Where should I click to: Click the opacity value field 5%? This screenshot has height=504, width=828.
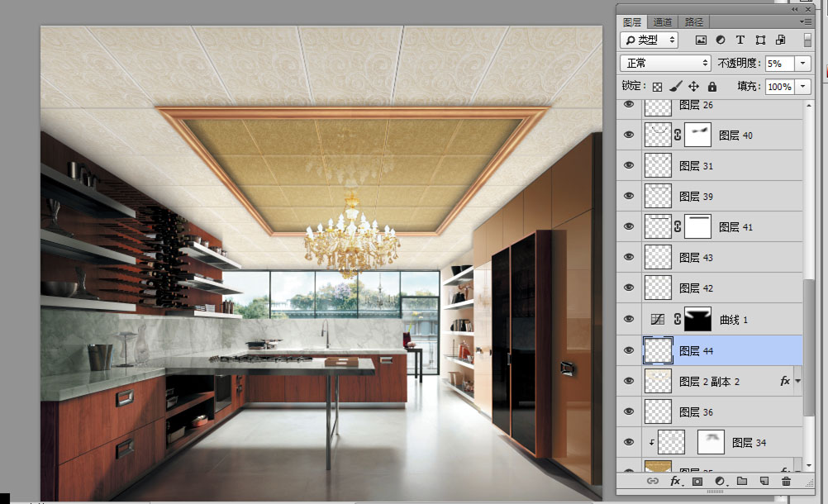pyautogui.click(x=779, y=64)
